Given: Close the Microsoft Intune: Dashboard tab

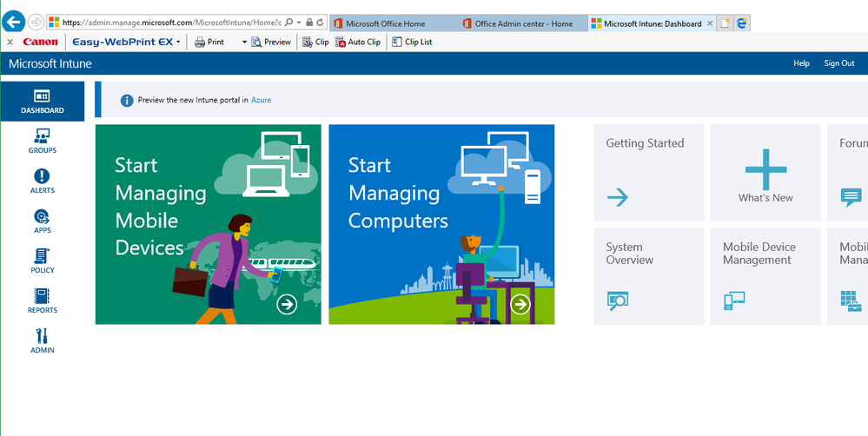Looking at the screenshot, I should [710, 23].
